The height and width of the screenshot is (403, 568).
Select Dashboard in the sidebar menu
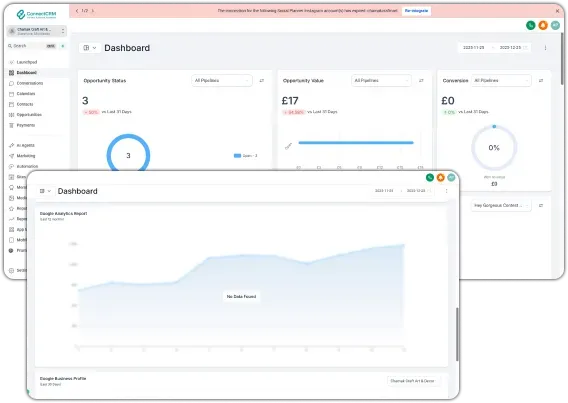[36, 72]
